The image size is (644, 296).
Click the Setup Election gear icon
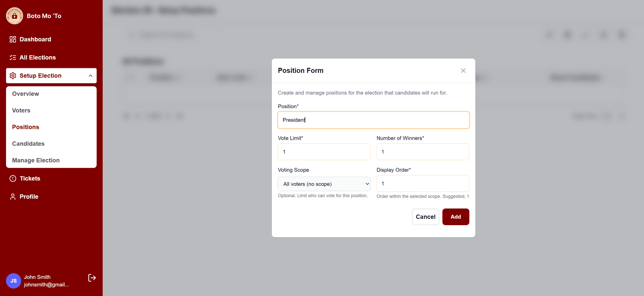(13, 76)
